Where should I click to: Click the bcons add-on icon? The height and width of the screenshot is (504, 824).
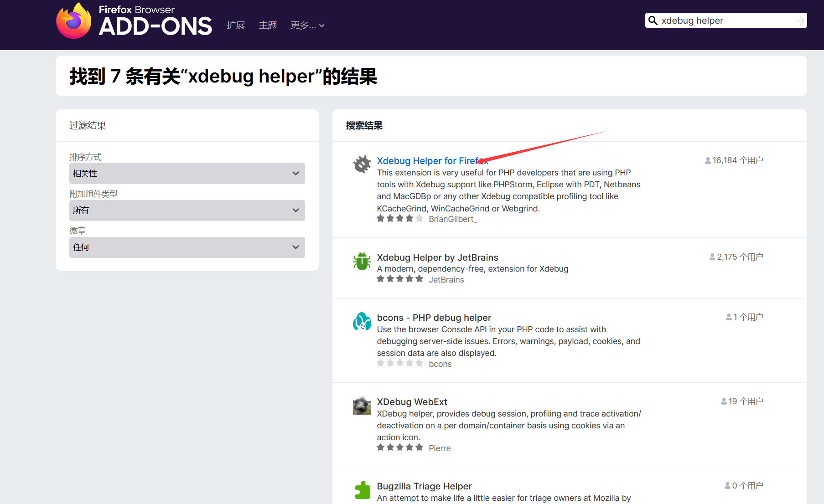point(362,321)
